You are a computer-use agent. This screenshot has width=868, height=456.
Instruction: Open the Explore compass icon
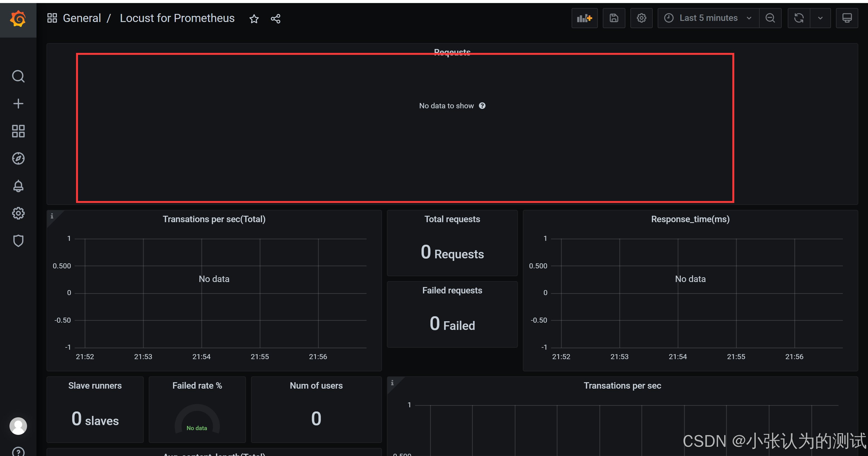18,158
